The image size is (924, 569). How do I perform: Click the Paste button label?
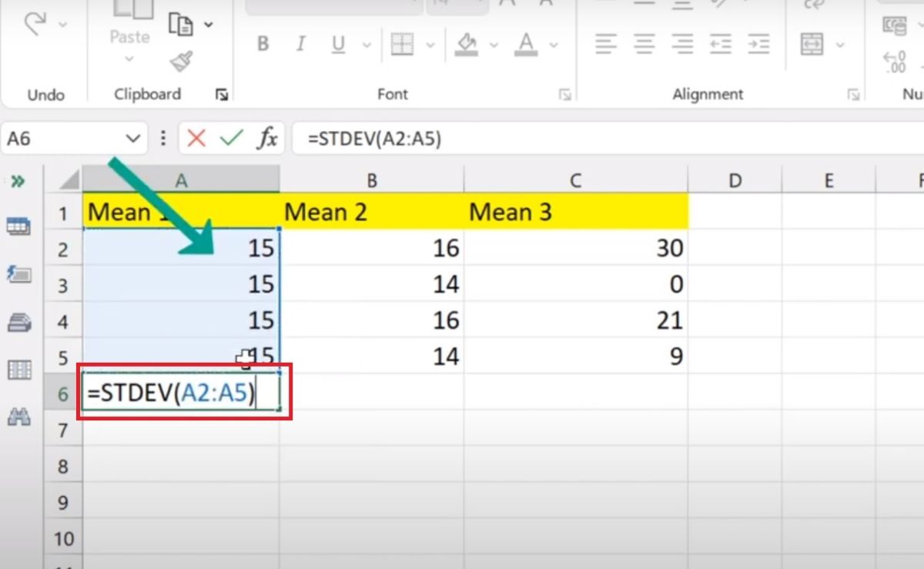pos(129,37)
